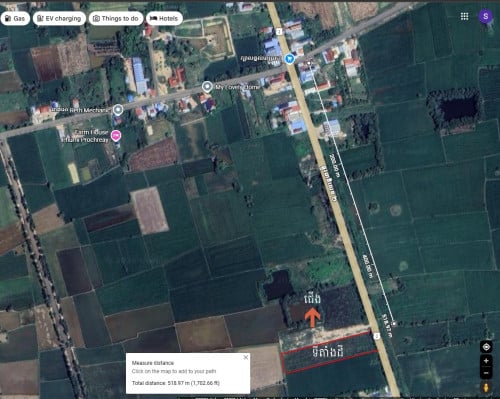Click the route 2 shield near the top
Viewport: 500px width, 399px height.
pos(279,32)
